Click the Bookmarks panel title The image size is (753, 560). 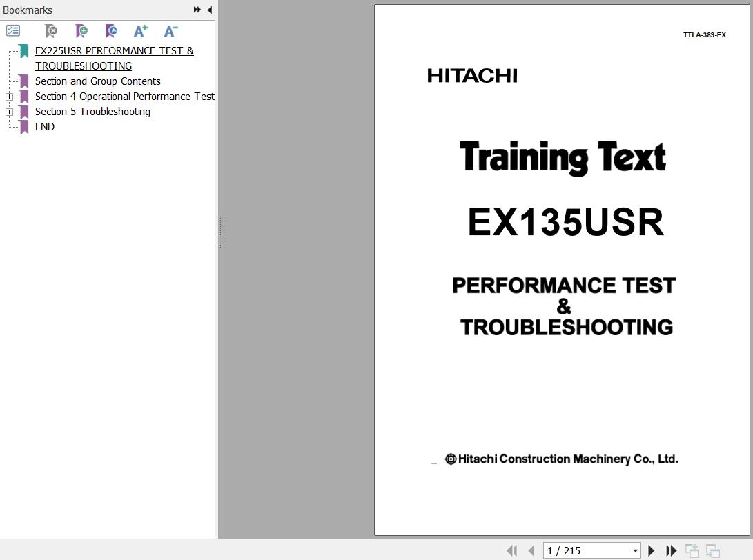(28, 10)
